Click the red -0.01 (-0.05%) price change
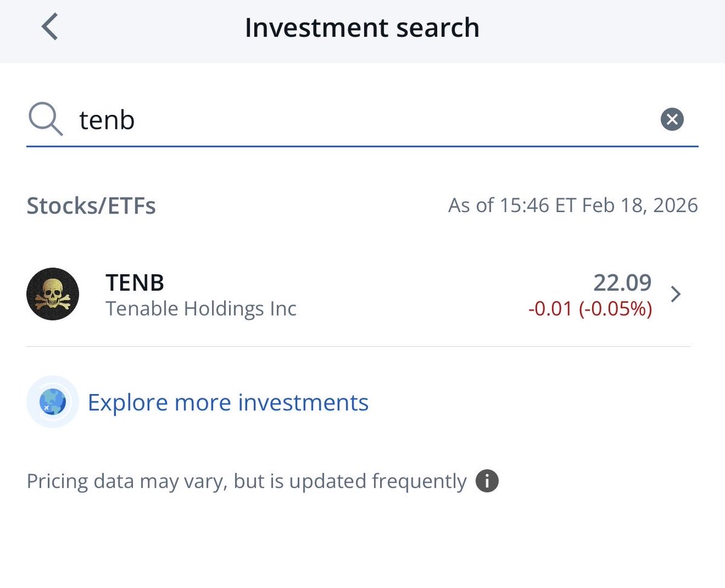 click(x=590, y=309)
